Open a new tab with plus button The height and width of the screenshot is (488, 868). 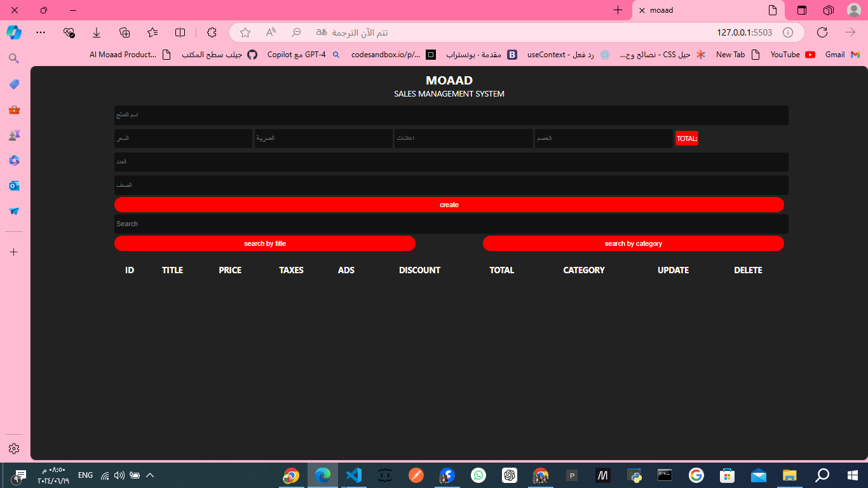pyautogui.click(x=618, y=10)
